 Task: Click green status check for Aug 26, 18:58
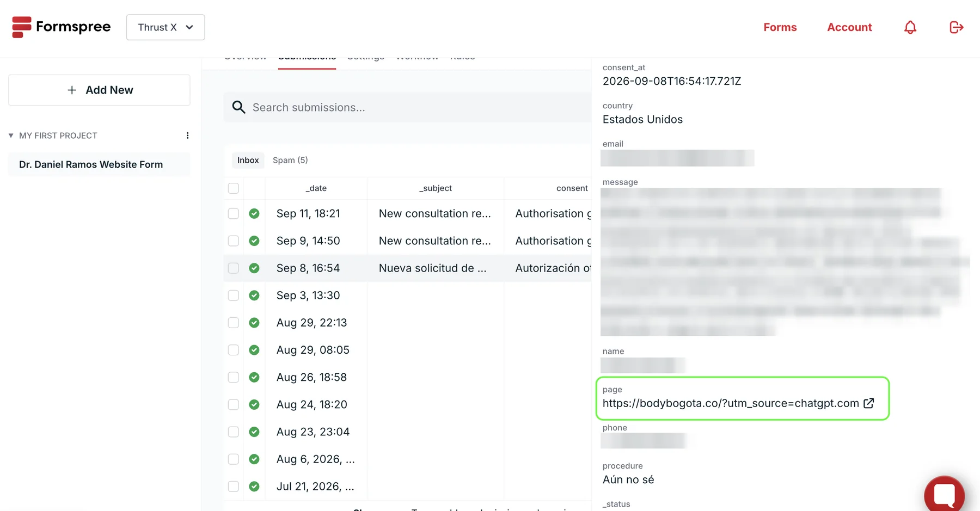[254, 377]
